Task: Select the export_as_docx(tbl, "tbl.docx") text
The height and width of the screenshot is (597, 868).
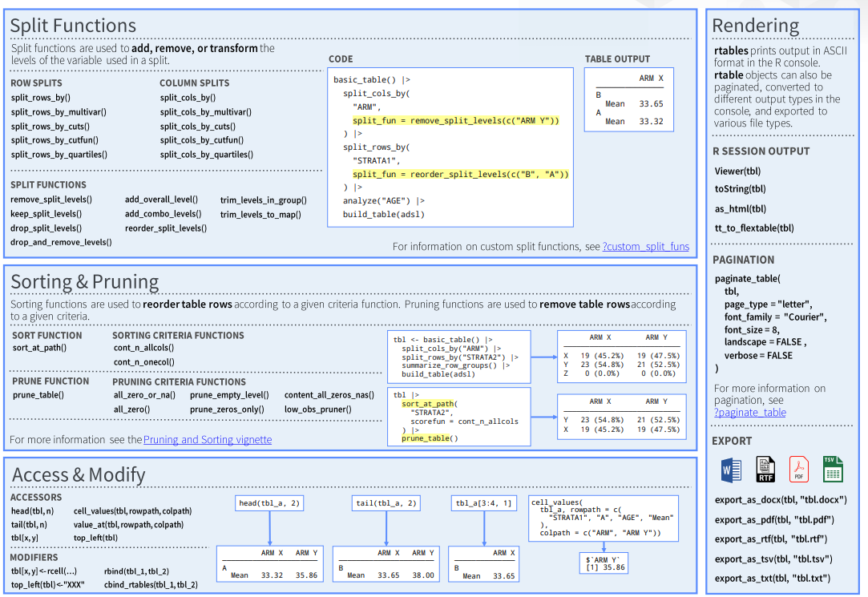Action: [x=780, y=500]
